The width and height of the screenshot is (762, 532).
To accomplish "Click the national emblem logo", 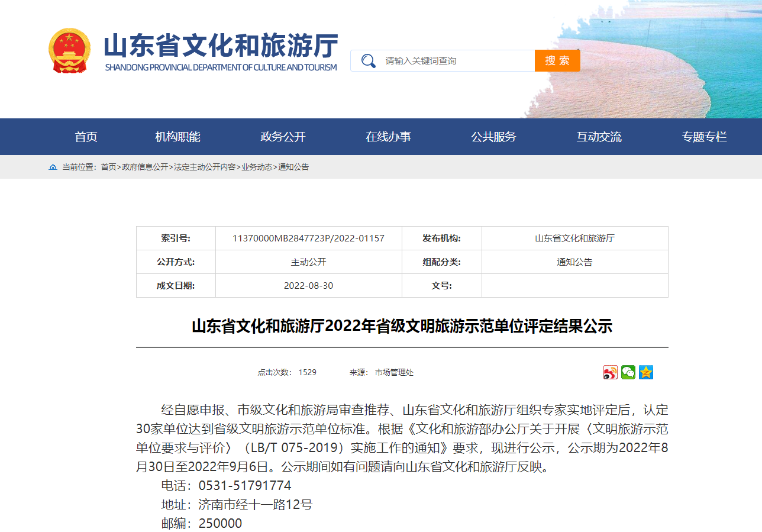I will click(70, 51).
